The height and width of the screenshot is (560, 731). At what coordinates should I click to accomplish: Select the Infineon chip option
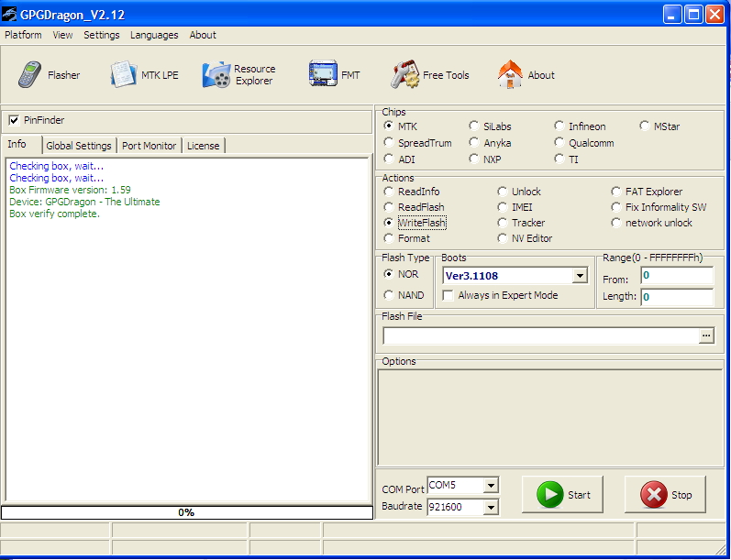[559, 126]
